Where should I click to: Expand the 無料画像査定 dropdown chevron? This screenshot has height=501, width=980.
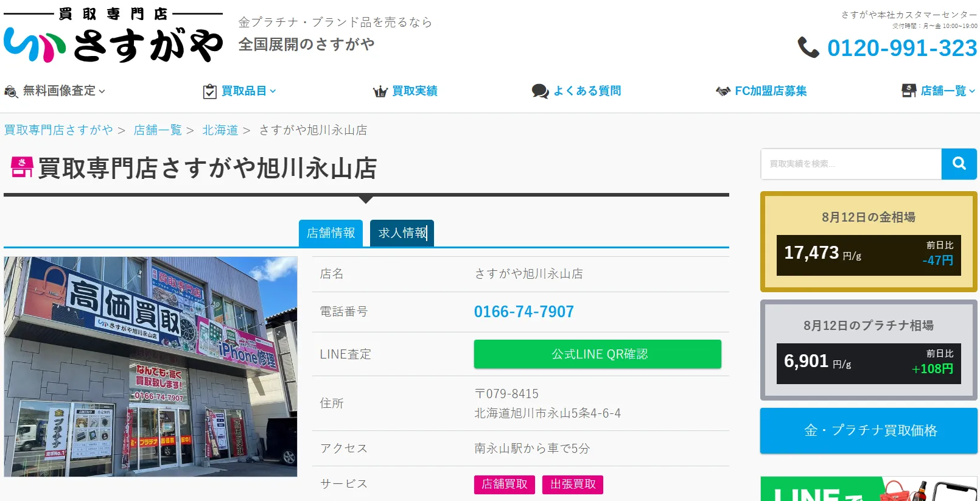point(102,91)
